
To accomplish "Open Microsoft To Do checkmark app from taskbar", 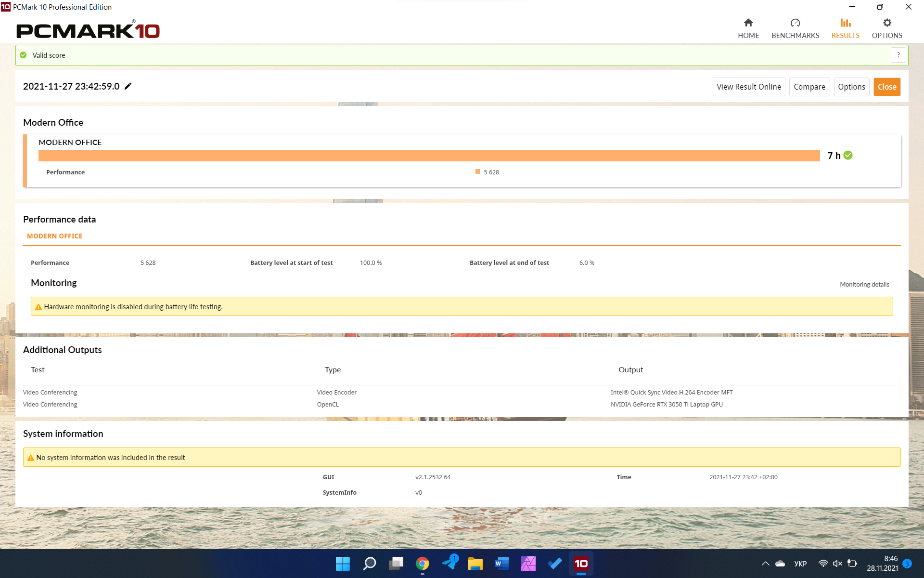I will pos(554,564).
